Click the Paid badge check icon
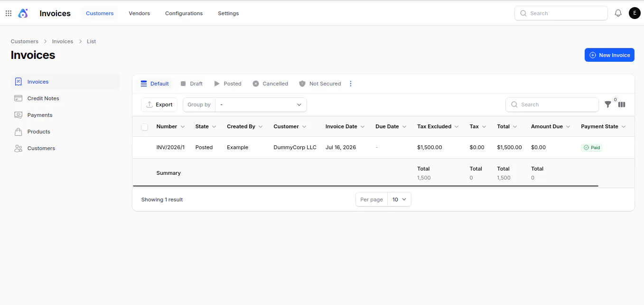The height and width of the screenshot is (305, 644). pos(586,148)
